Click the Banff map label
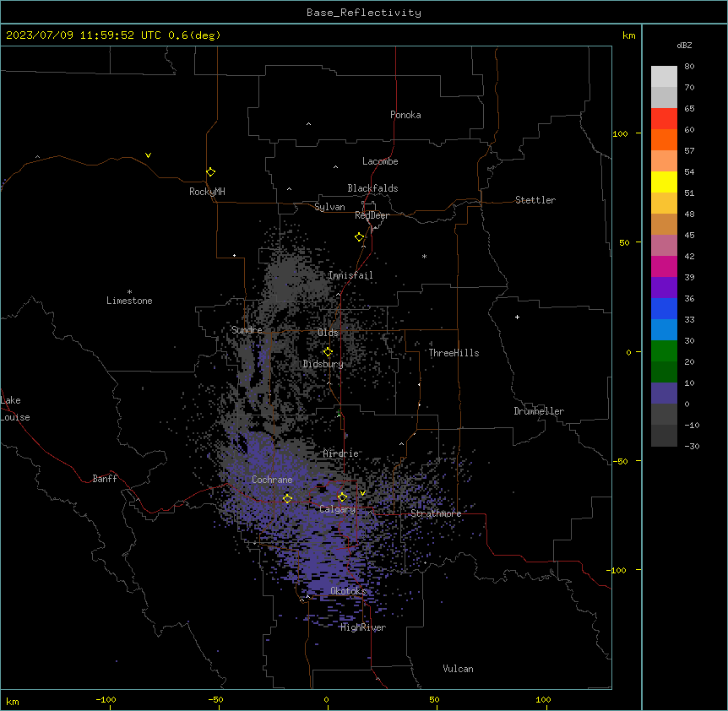 pyautogui.click(x=105, y=479)
